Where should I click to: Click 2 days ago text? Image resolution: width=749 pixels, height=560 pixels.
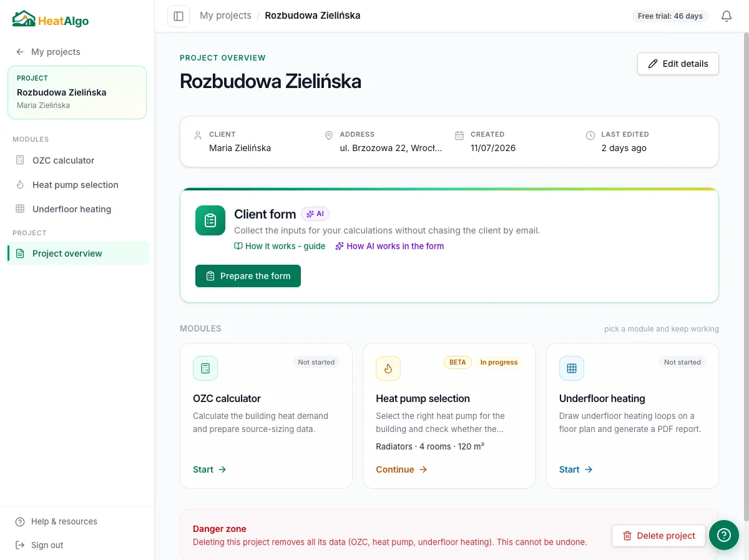pos(624,148)
